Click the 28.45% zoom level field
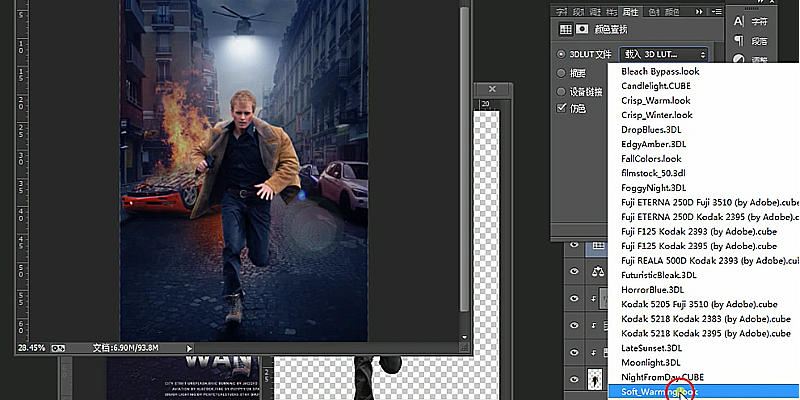Screen dimensions: 800x400 pos(32,348)
